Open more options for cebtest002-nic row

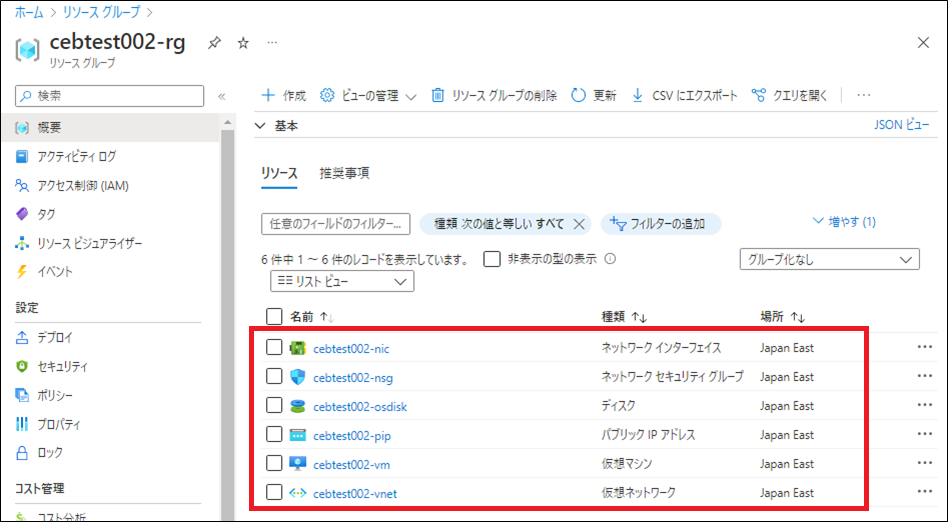(923, 348)
